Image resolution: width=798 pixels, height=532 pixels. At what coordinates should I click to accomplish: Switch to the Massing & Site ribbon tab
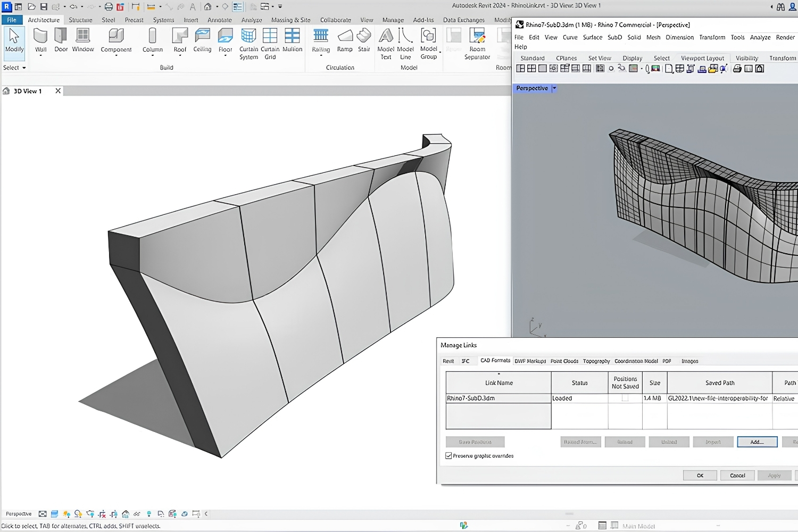290,20
